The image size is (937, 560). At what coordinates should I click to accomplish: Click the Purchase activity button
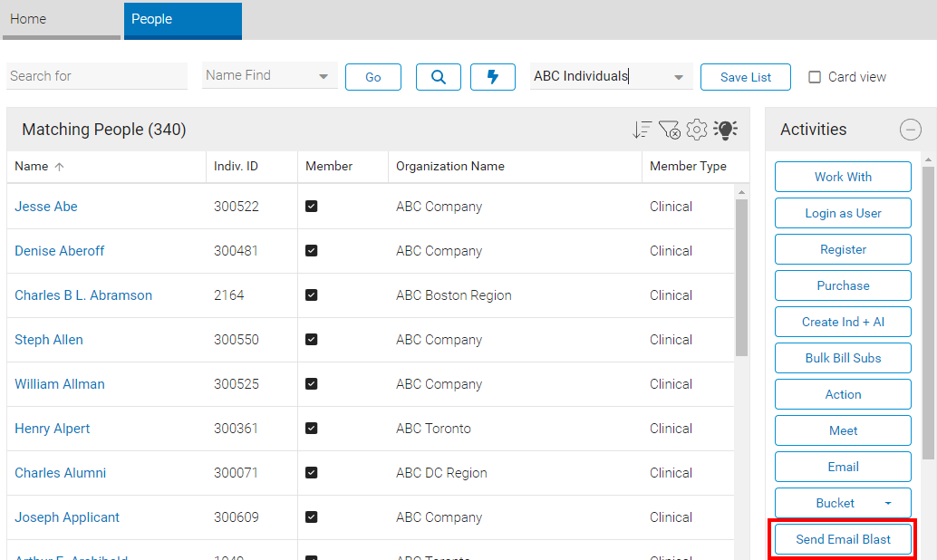[843, 285]
